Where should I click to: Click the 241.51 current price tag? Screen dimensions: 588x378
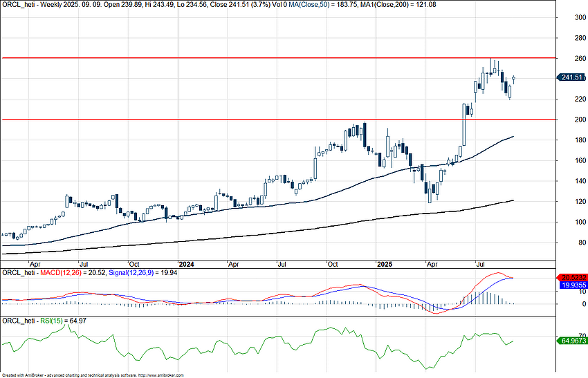[x=572, y=77]
